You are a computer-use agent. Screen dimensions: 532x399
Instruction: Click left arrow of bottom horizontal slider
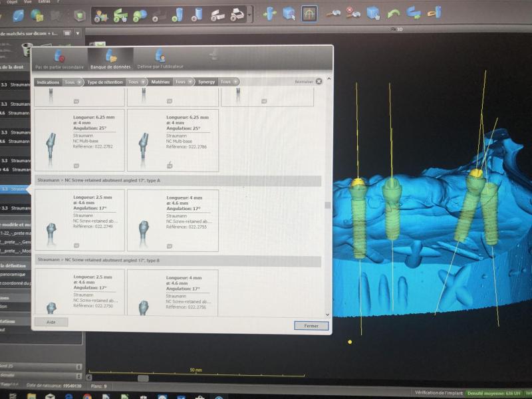pyautogui.click(x=89, y=377)
